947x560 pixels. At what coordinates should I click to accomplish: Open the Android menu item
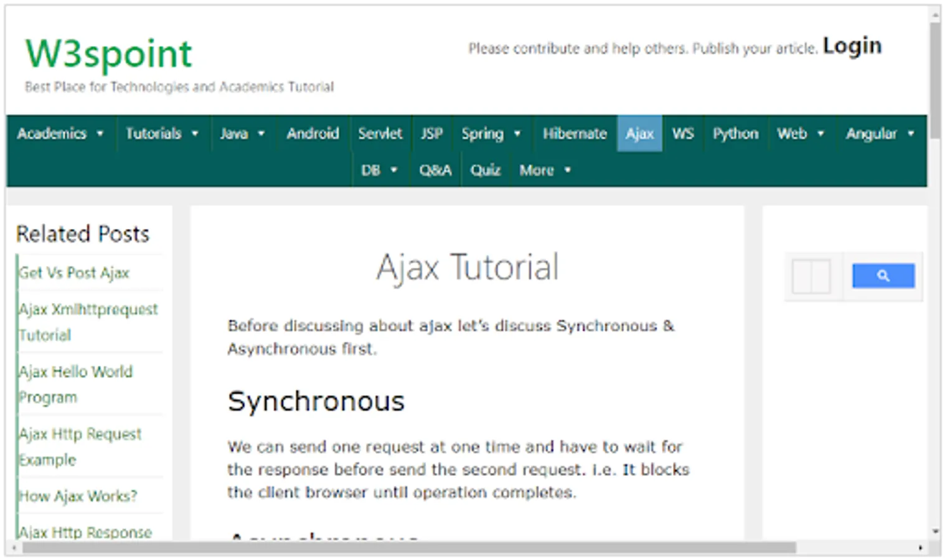click(313, 134)
